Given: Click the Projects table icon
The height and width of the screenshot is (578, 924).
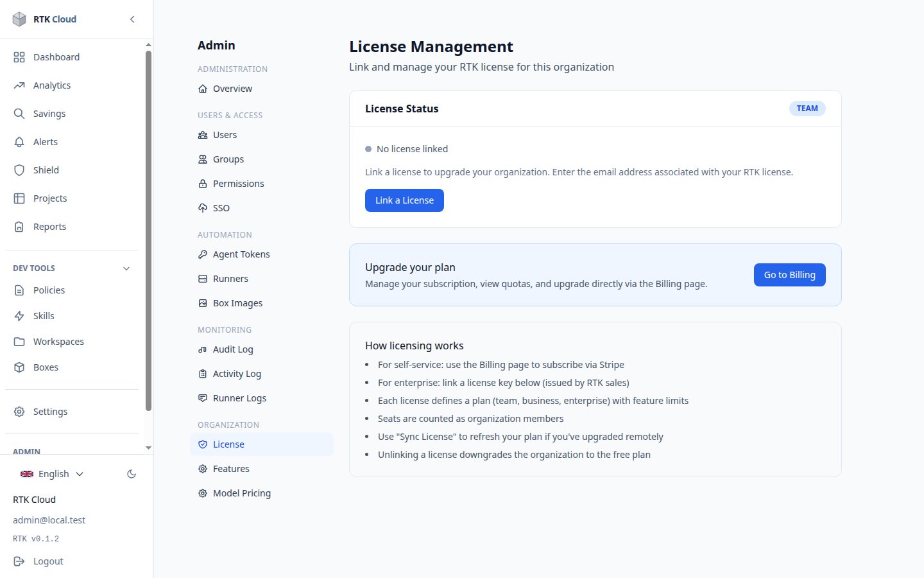Looking at the screenshot, I should tap(19, 198).
